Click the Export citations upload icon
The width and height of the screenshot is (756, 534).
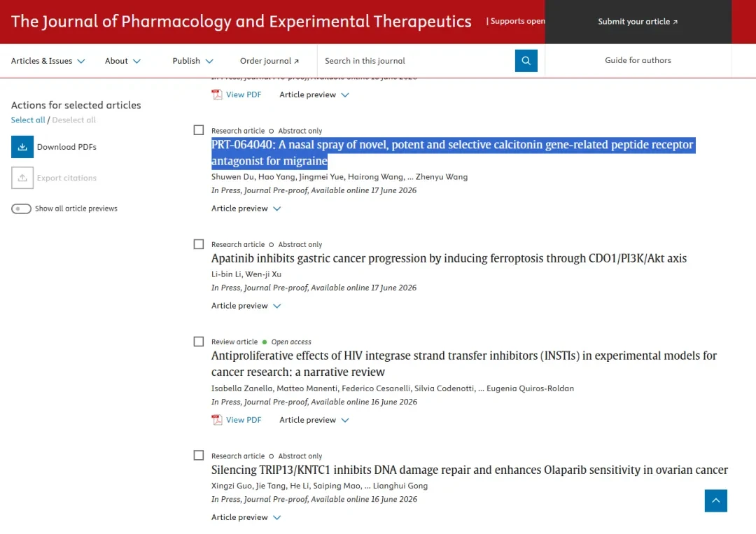click(x=22, y=178)
